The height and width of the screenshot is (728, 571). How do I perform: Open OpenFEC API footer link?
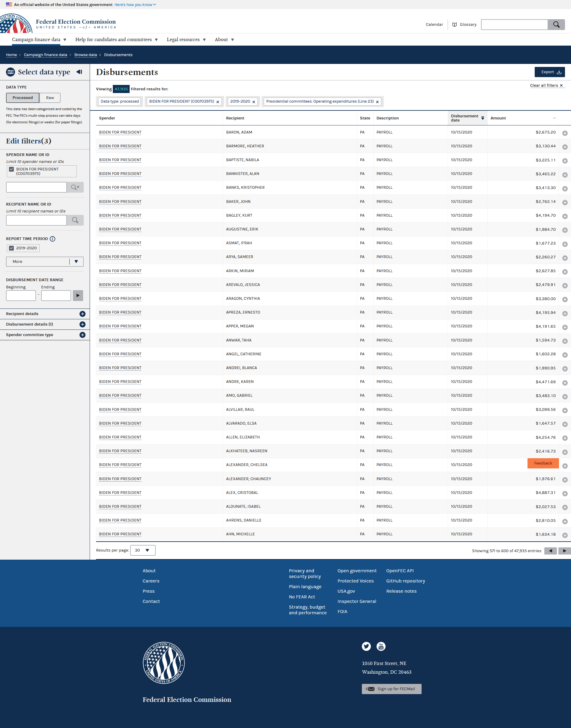[400, 570]
